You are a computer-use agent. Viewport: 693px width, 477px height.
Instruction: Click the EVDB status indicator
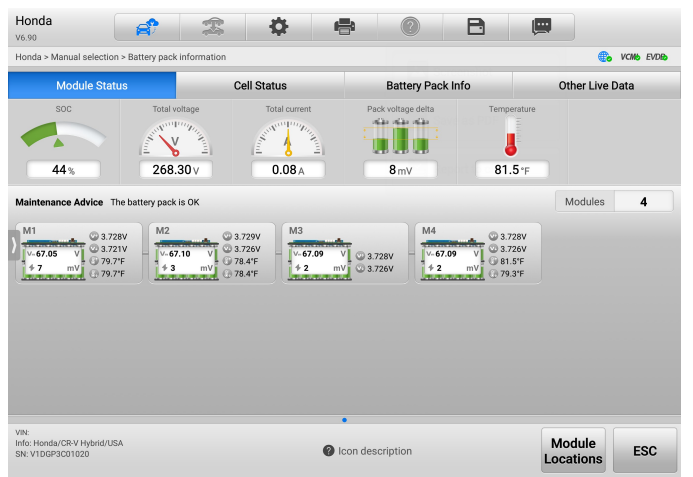tap(657, 58)
